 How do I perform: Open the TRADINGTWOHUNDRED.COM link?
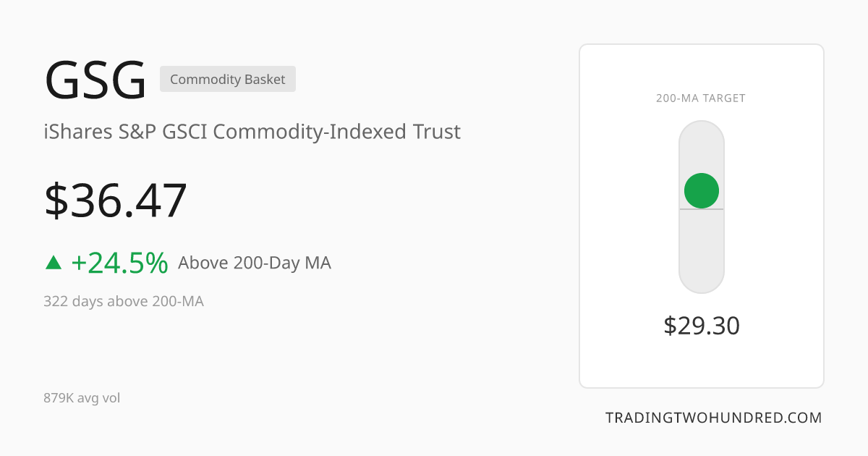(x=714, y=418)
